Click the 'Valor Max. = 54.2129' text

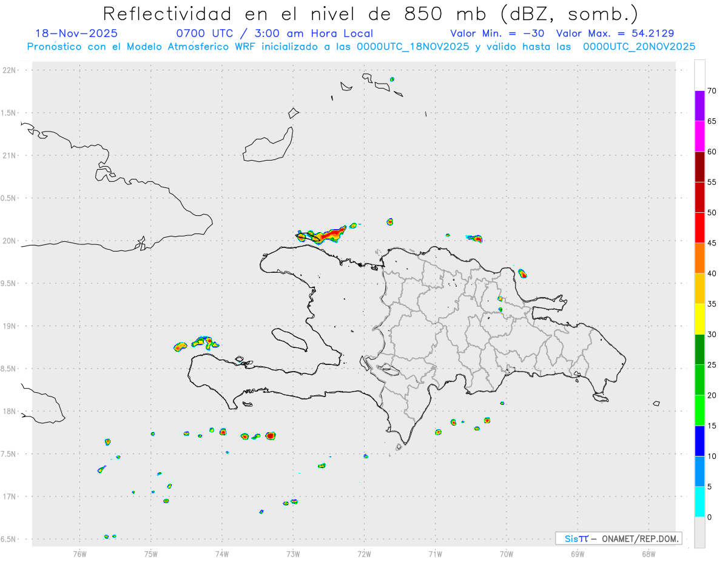[x=615, y=33]
